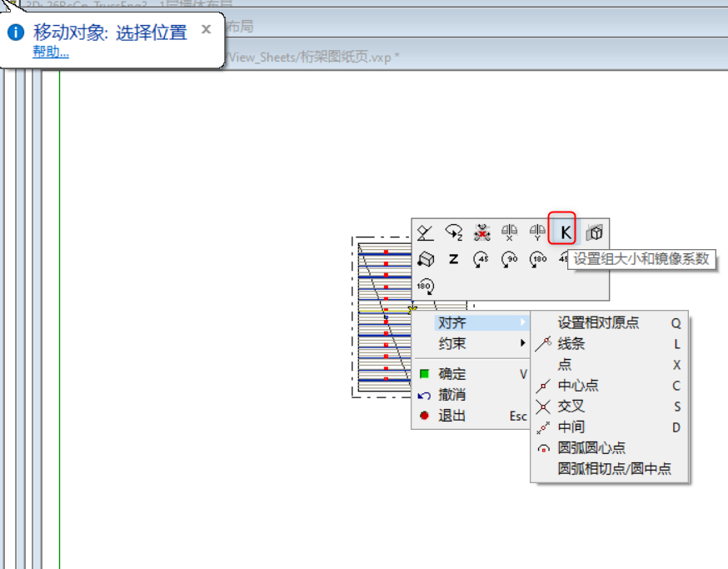Click the angle alignment tool icon
This screenshot has width=728, height=569.
click(426, 232)
